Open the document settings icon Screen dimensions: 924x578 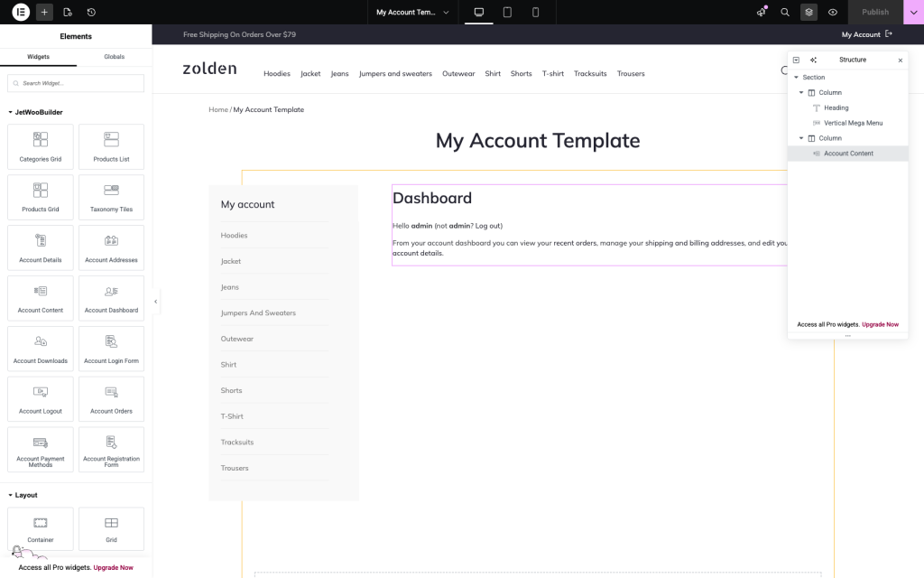click(x=68, y=12)
